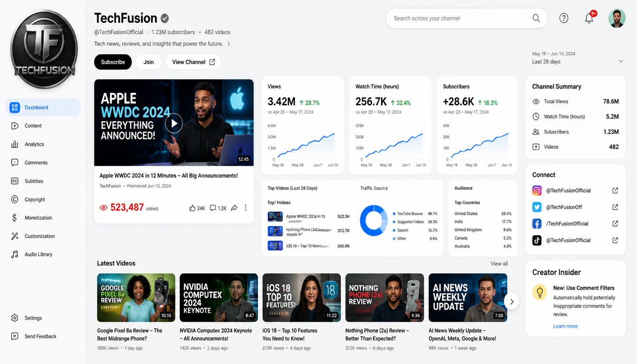This screenshot has width=637, height=364.
Task: Click the iOS 18 top video row thumbnail
Action: pos(275,246)
